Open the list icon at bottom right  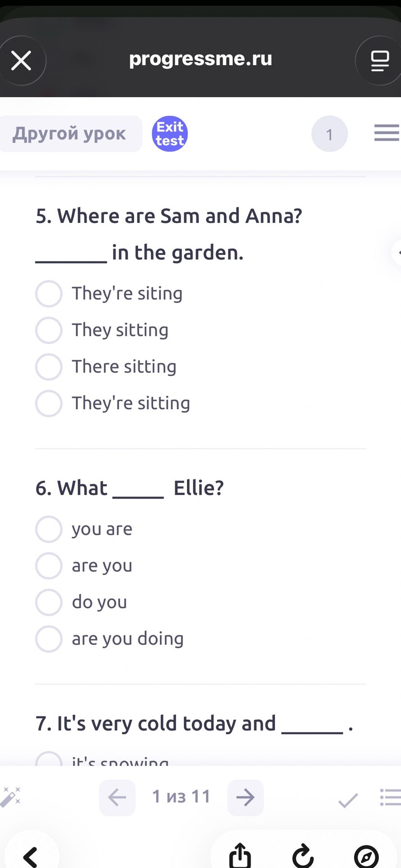[390, 797]
